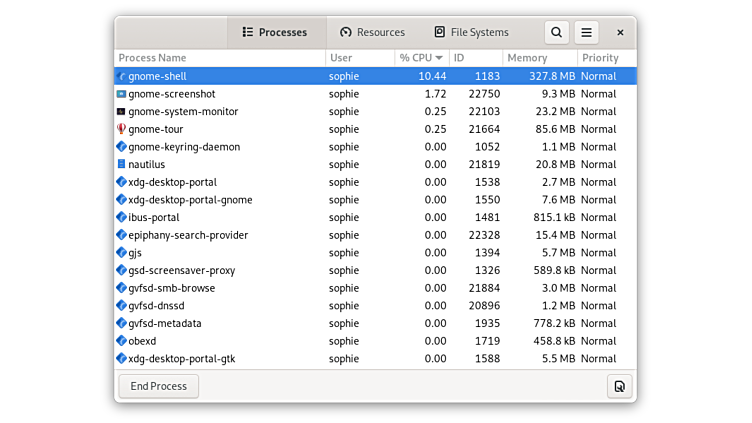This screenshot has height=423, width=752.
Task: Select the Processes tab
Action: [275, 32]
